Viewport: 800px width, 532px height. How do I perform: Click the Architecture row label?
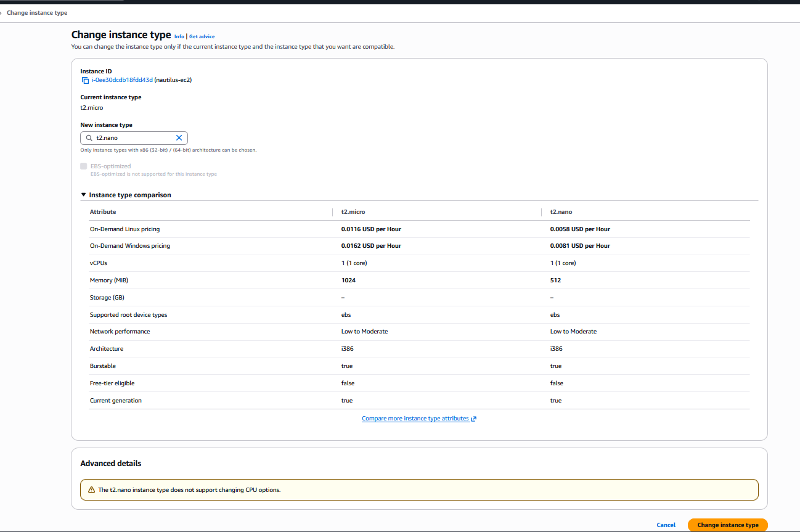107,349
